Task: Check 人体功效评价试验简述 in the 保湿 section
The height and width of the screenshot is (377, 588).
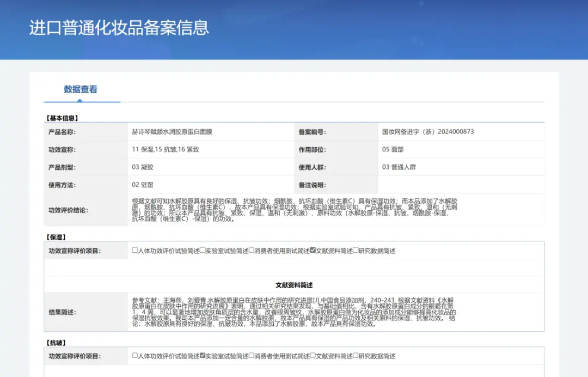Action: coord(133,250)
